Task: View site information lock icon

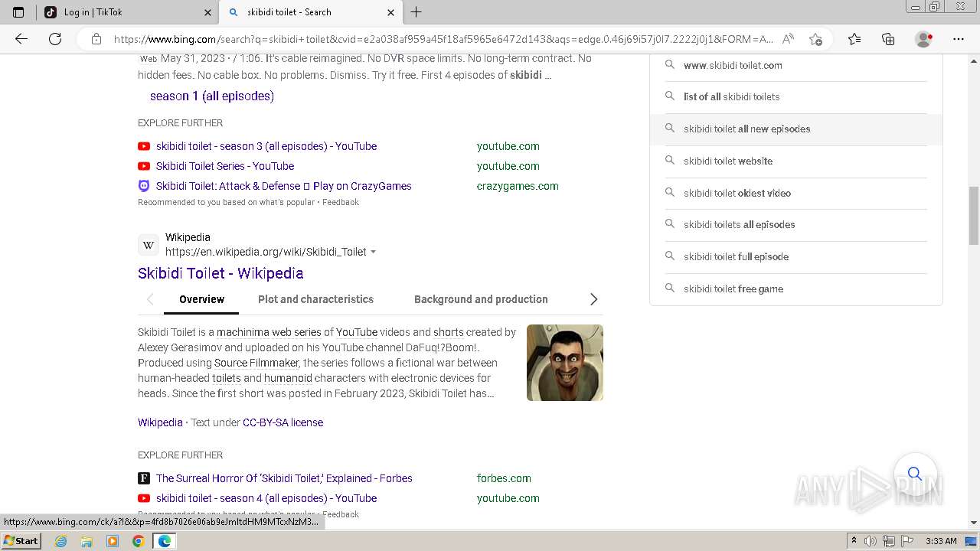Action: pyautogui.click(x=96, y=39)
